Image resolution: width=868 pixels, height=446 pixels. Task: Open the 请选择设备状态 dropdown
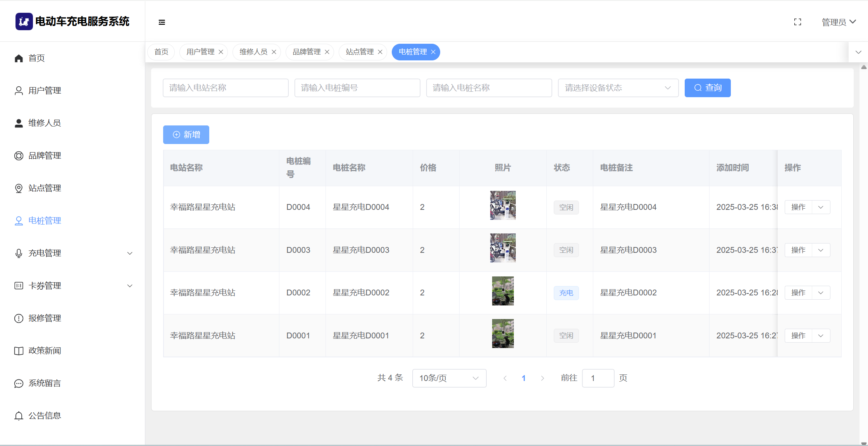tap(618, 88)
